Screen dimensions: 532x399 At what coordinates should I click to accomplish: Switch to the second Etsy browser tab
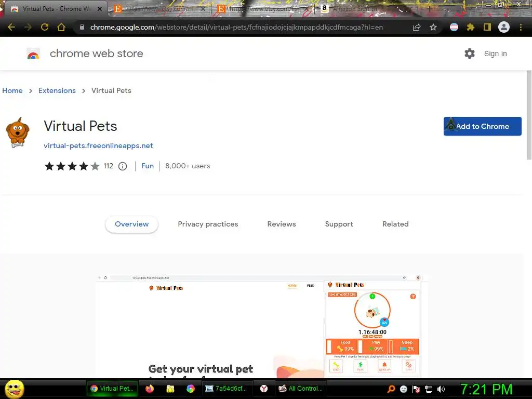[263, 9]
